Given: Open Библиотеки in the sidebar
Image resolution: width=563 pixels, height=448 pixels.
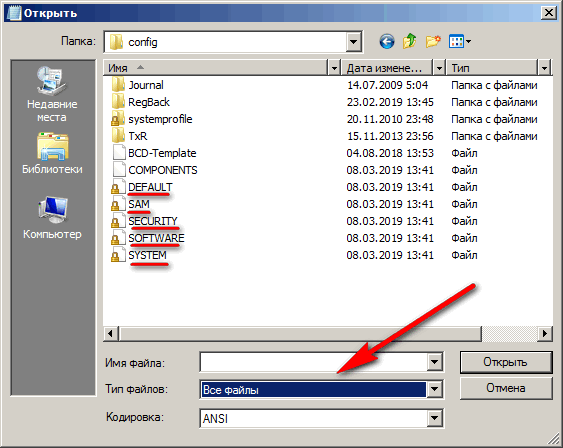Looking at the screenshot, I should (x=52, y=153).
